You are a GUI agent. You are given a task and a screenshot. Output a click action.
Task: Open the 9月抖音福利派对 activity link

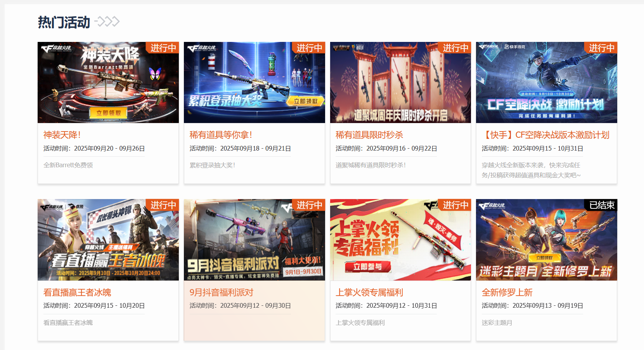pyautogui.click(x=220, y=292)
